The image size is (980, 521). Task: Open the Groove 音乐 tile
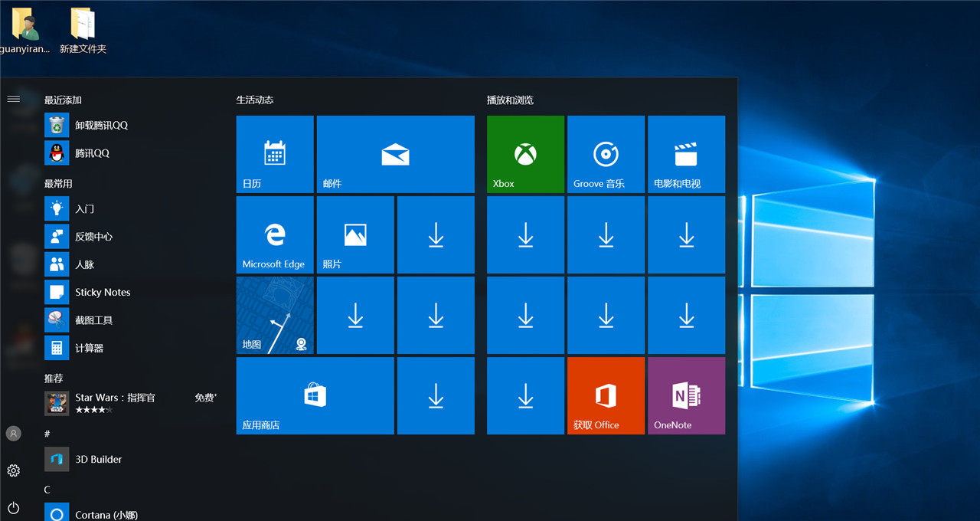606,154
